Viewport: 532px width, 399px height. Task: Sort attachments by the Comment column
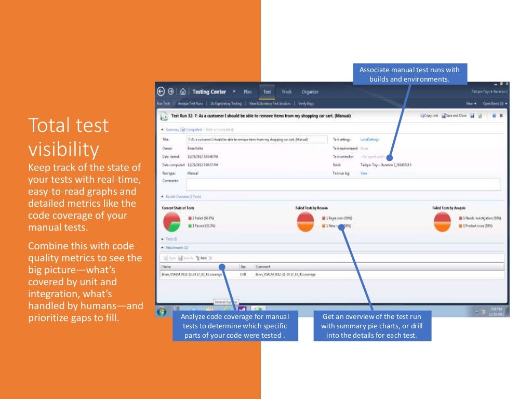379,267
